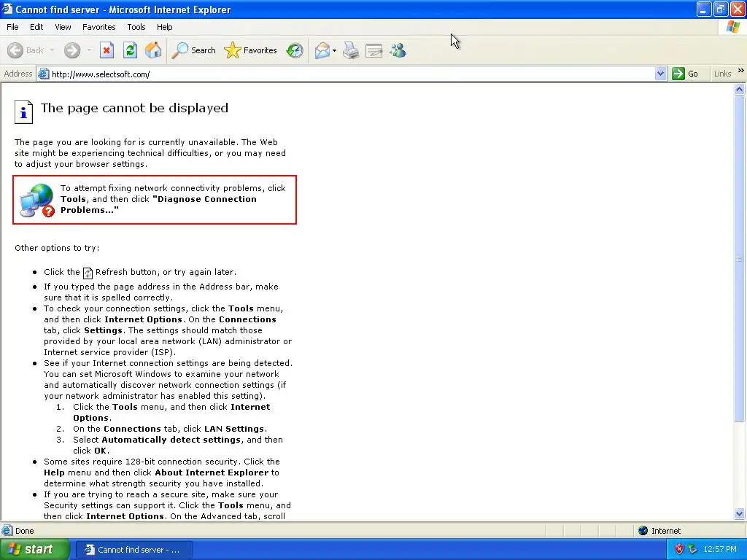Print the page with the printer icon

(351, 50)
